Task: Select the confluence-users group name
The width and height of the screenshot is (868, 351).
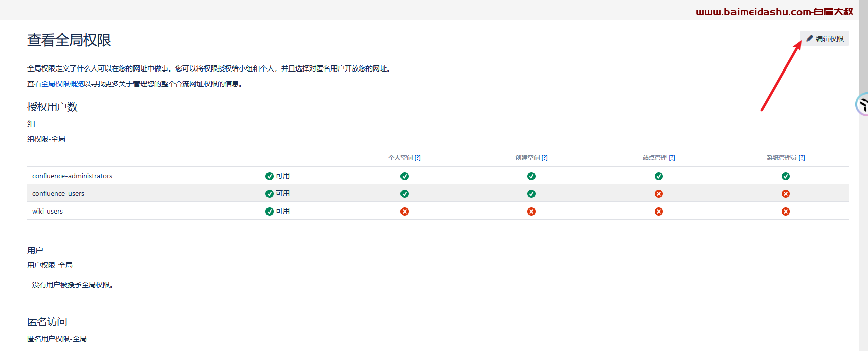Action: [x=58, y=193]
